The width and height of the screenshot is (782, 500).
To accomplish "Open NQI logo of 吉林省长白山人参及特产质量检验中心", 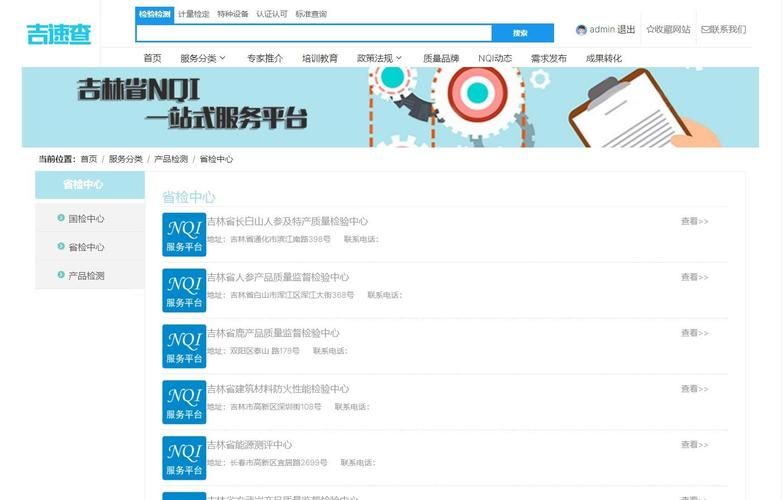I will [x=184, y=234].
